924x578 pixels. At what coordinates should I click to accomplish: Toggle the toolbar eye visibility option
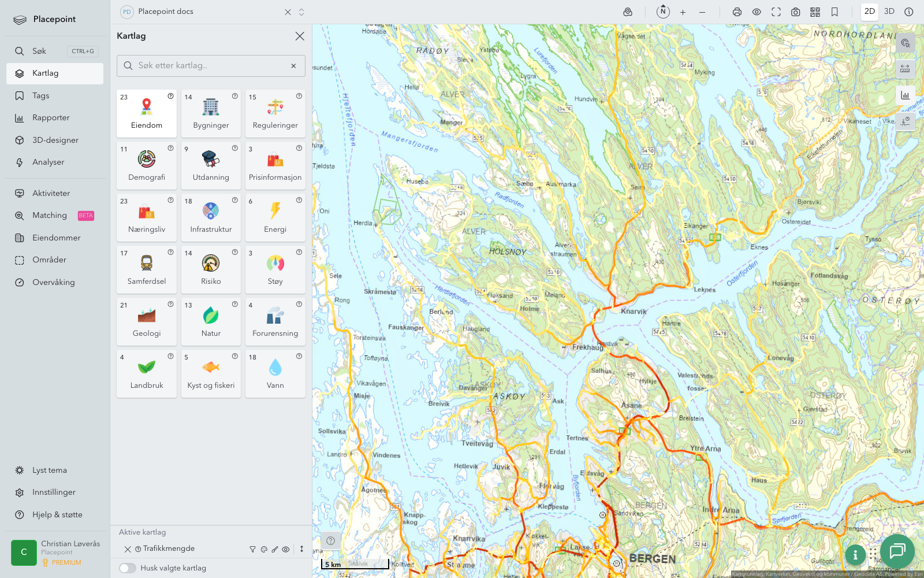coord(757,12)
